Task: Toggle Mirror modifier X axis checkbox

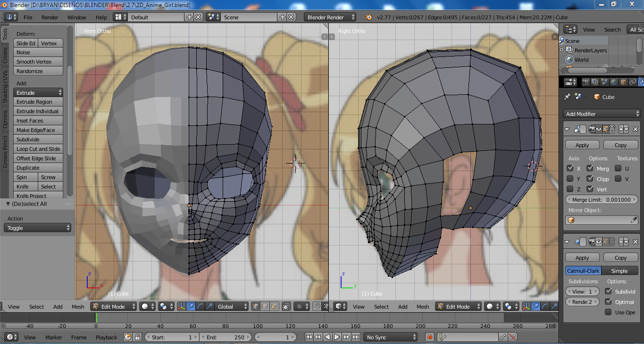Action: 570,168
